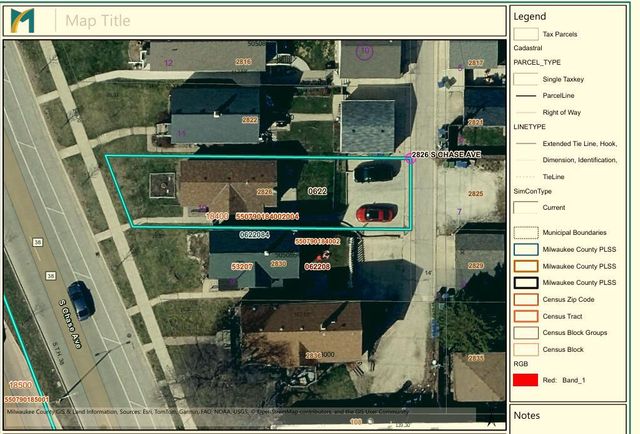Click house number 2825 on the map
The width and height of the screenshot is (640, 434).
click(x=476, y=194)
